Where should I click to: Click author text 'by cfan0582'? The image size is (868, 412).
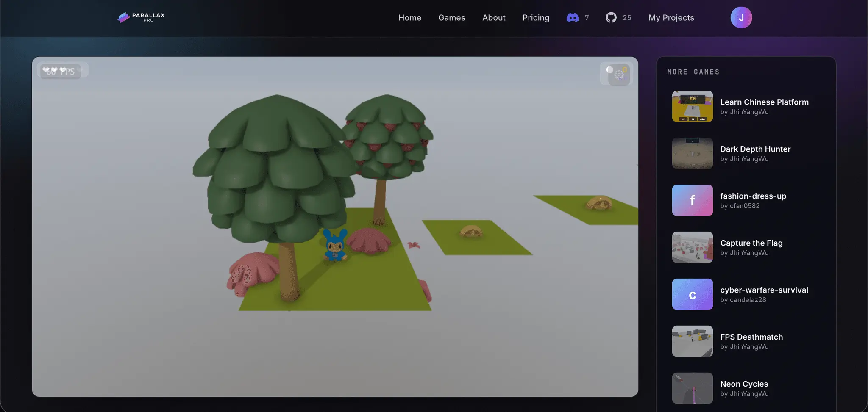pyautogui.click(x=740, y=206)
